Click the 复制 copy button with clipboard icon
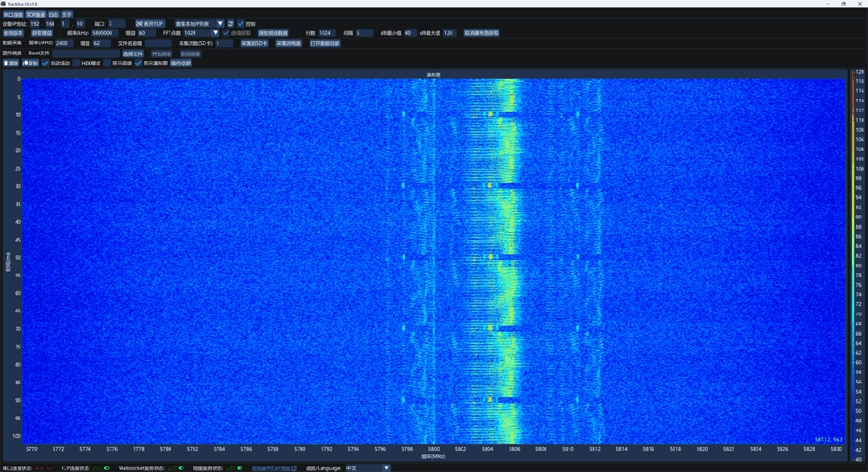The image size is (868, 472). [30, 63]
